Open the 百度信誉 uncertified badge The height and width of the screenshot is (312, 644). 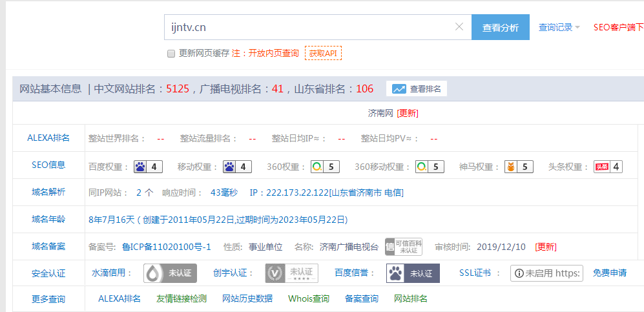[x=413, y=273]
